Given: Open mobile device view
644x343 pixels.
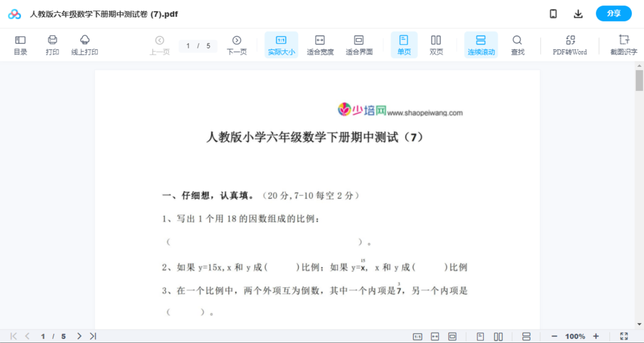Looking at the screenshot, I should tap(553, 13).
